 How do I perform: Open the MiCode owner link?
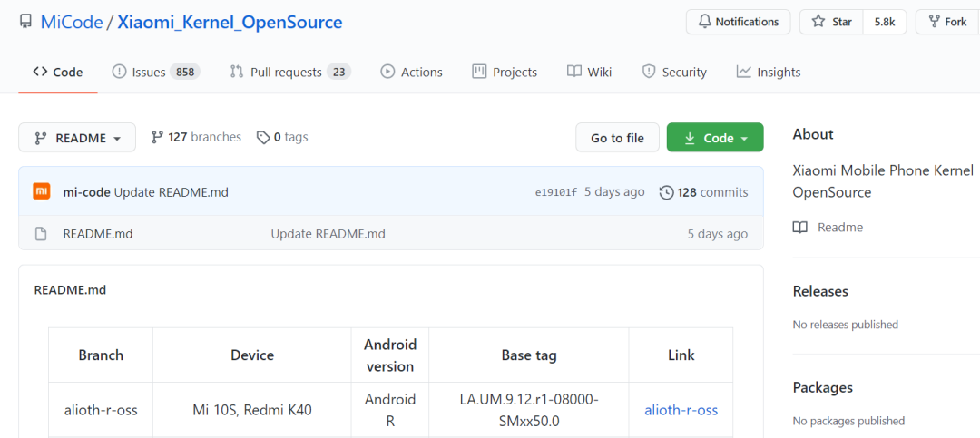[72, 23]
